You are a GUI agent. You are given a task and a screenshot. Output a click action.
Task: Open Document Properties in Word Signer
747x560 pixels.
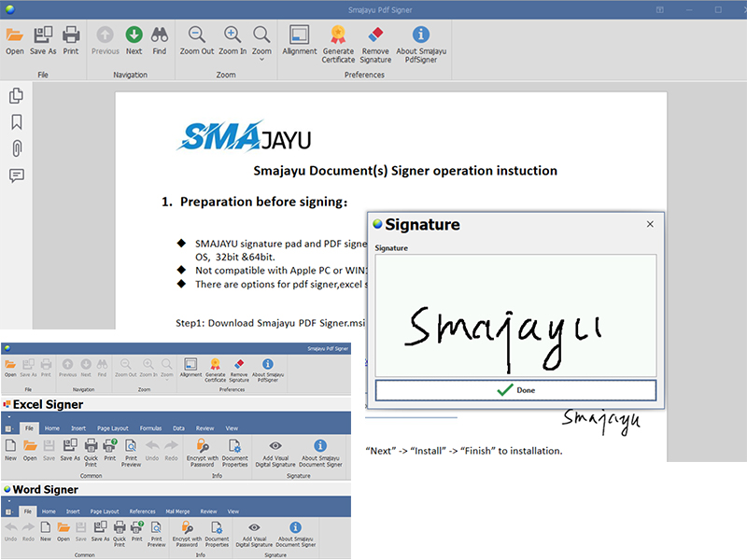(x=217, y=534)
